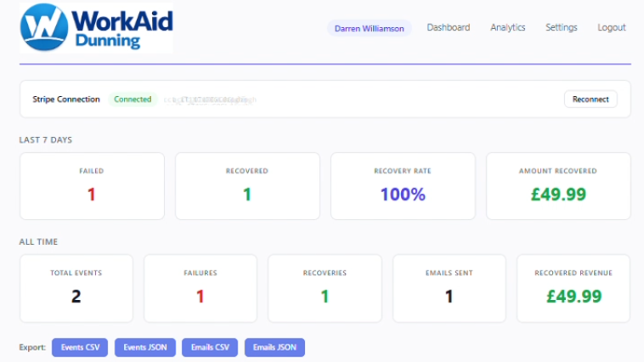Click the Darren Williamson user badge
The width and height of the screenshot is (644, 362).
(369, 28)
